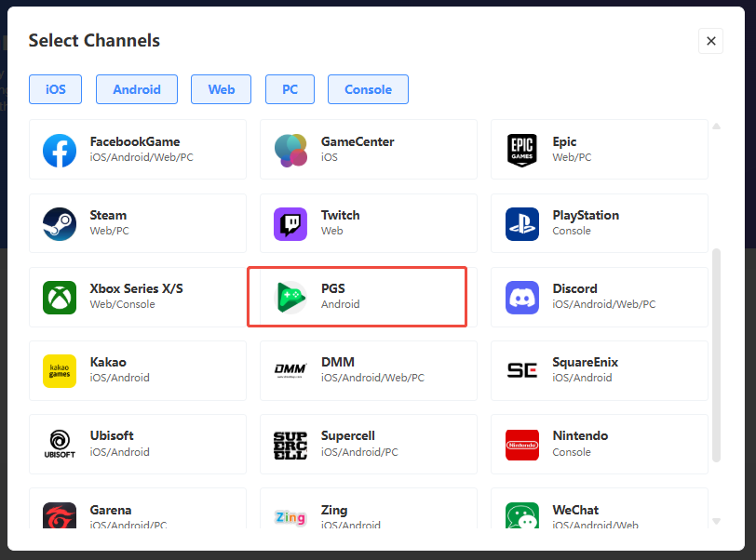Click the Xbox logo icon

coord(60,298)
